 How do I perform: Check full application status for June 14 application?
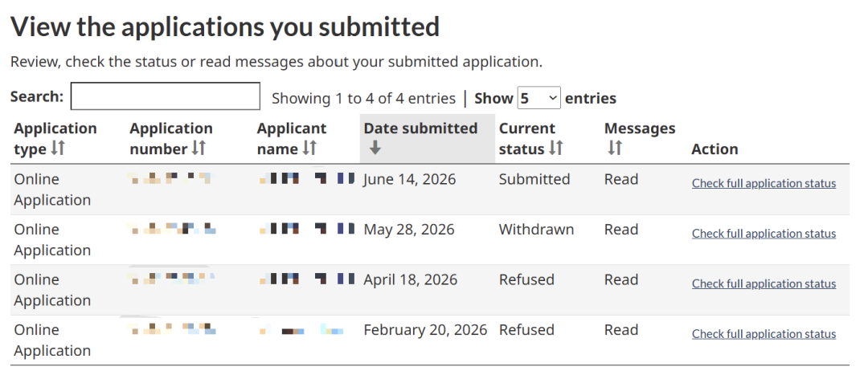[764, 183]
